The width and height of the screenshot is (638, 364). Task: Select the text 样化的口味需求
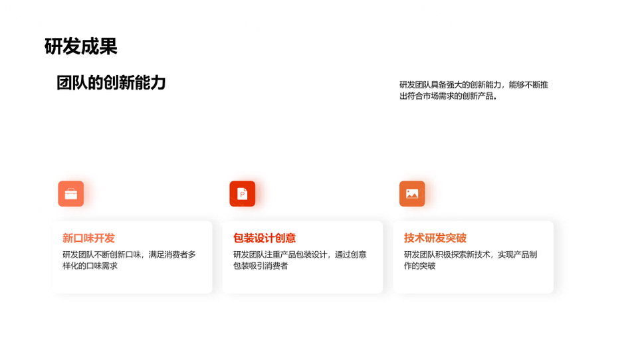(x=90, y=266)
